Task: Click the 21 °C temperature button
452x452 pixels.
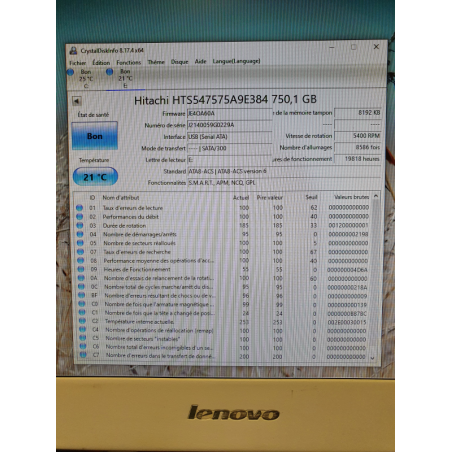Action: 95,177
